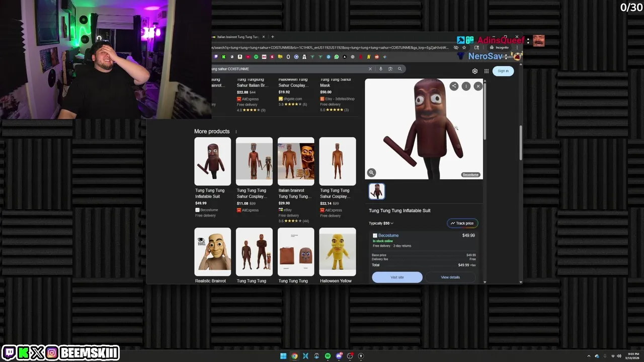Open the Becostume seller link

coord(388,235)
